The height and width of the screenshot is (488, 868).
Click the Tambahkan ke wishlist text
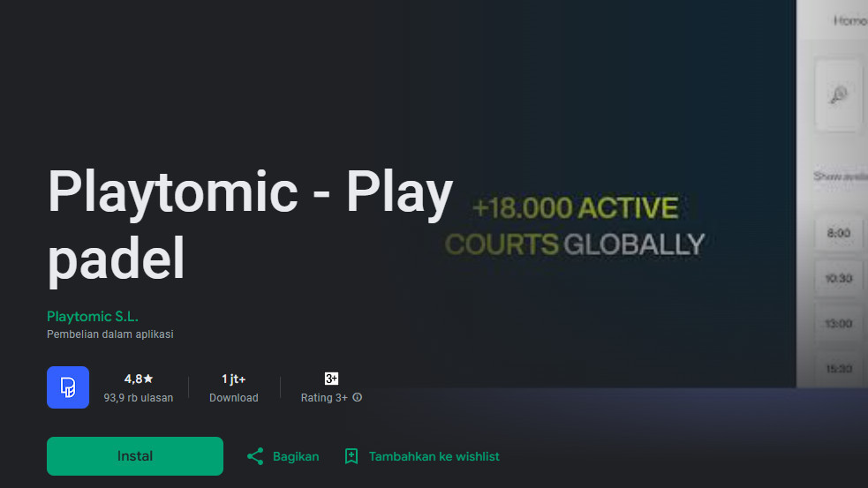[x=434, y=456]
